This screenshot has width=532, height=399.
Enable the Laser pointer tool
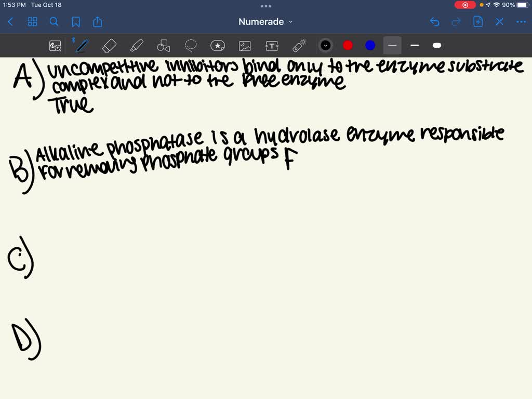point(299,46)
